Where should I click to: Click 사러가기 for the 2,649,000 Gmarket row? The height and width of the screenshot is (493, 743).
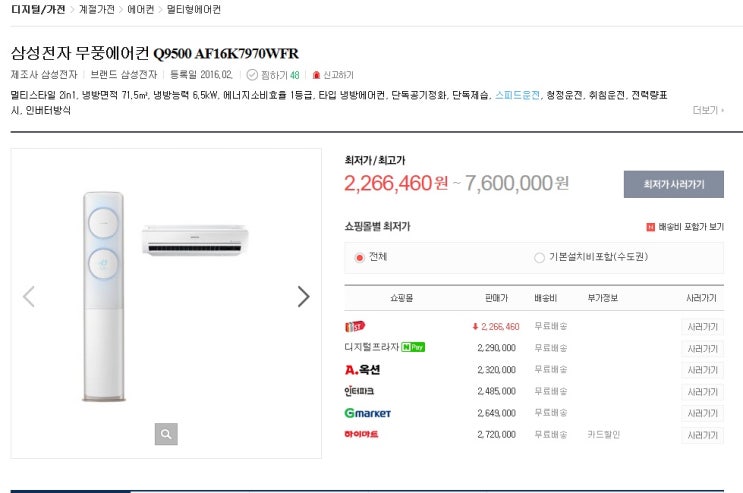click(703, 413)
